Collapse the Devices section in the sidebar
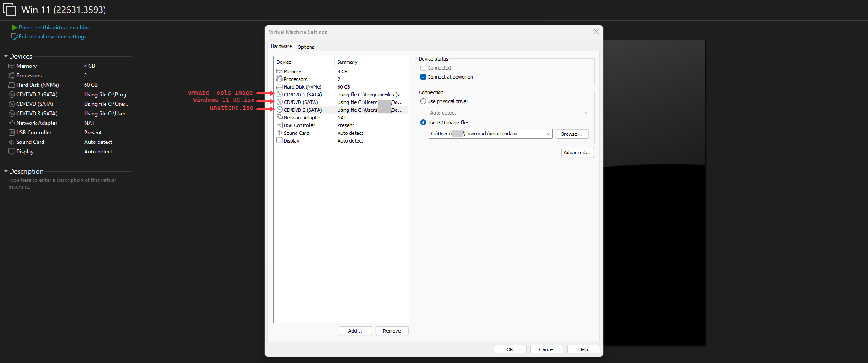The height and width of the screenshot is (363, 868). pos(6,56)
